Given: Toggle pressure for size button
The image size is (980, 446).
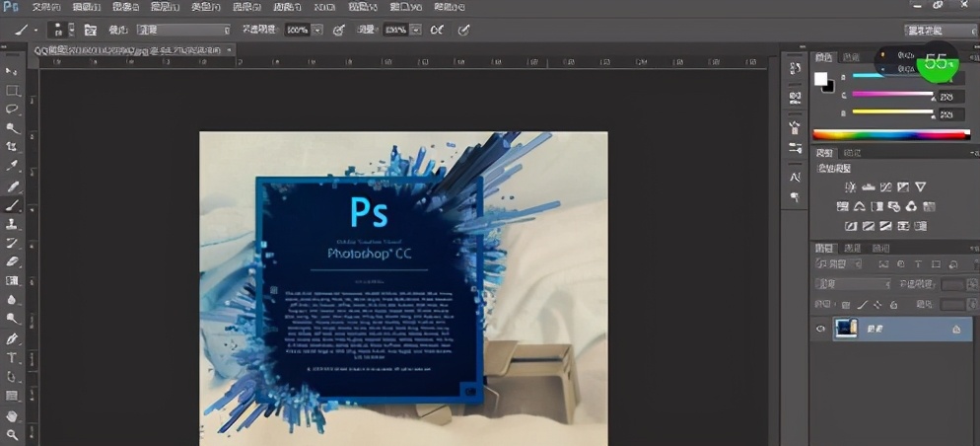Looking at the screenshot, I should tap(463, 30).
